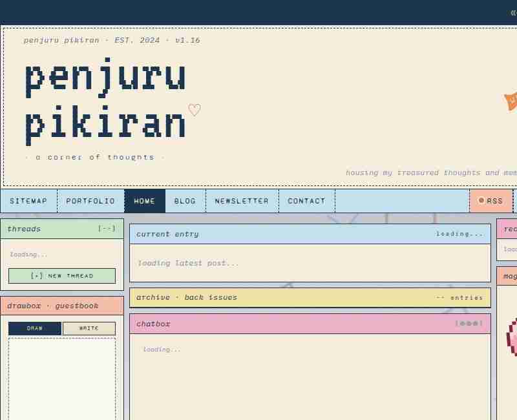This screenshot has width=517, height=420.
Task: Collapse the threads panel with bracket toggle
Action: tap(107, 229)
